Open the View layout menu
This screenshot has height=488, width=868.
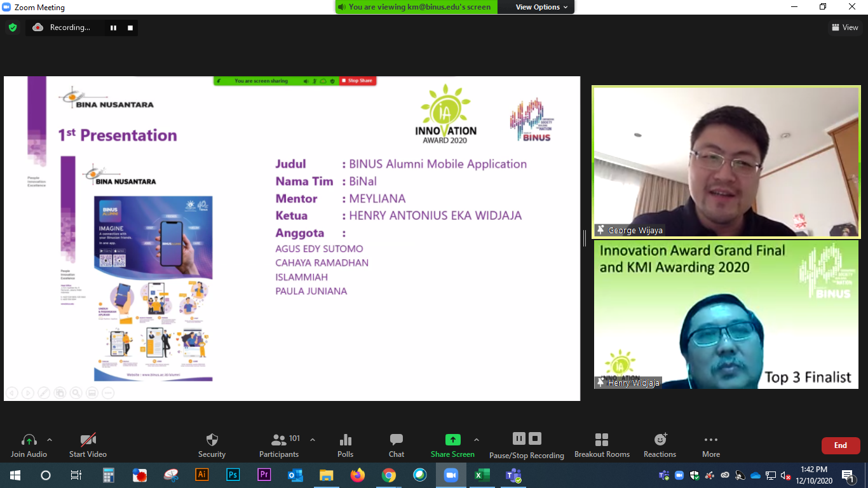point(845,27)
